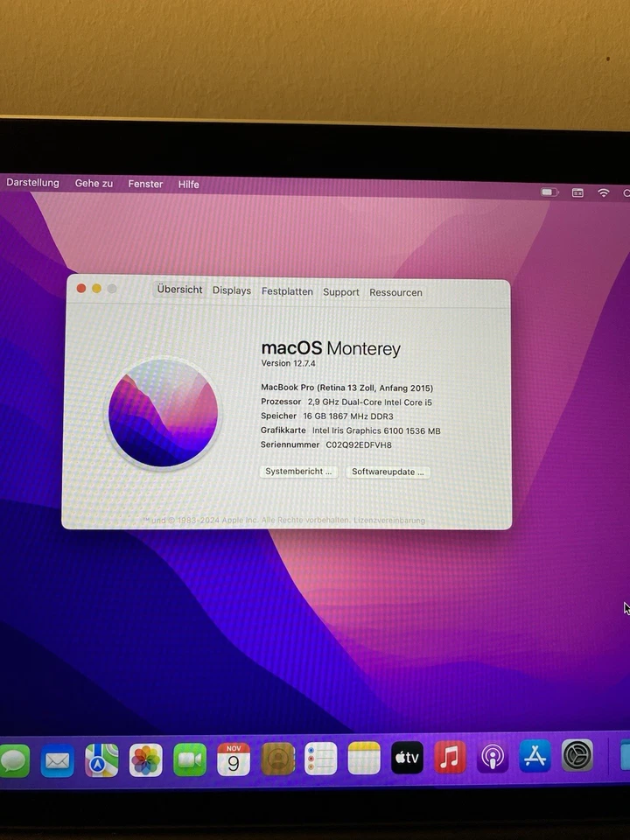The height and width of the screenshot is (840, 630).
Task: Minimize the About This Mac window
Action: coord(96,288)
